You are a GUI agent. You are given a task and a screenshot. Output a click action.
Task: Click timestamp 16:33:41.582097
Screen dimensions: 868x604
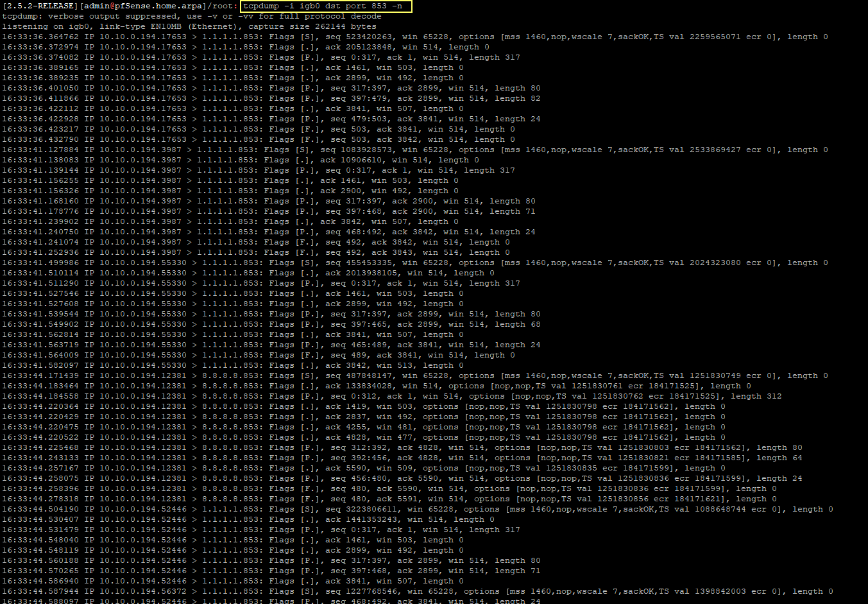click(x=40, y=365)
